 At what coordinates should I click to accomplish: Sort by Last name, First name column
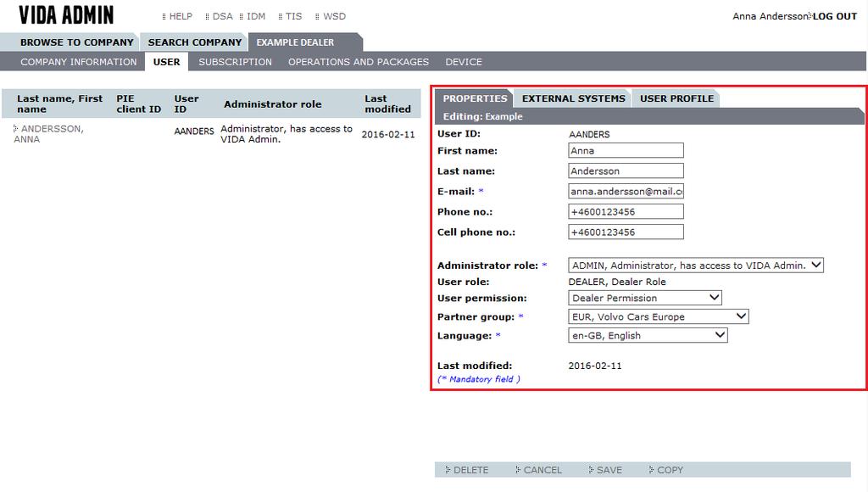coord(60,103)
